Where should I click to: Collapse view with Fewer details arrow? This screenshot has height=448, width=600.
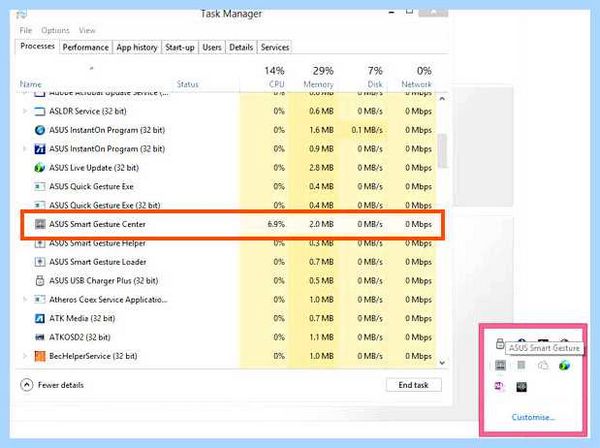tap(26, 385)
